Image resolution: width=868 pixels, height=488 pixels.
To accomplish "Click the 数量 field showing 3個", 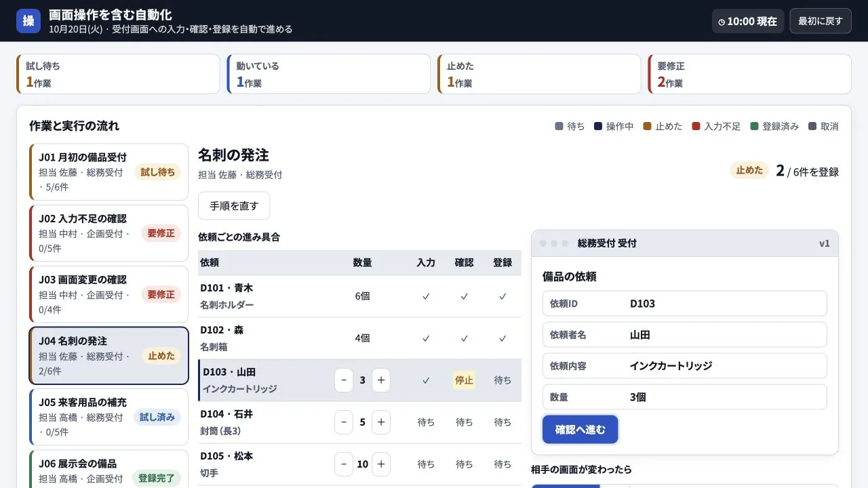I will tap(685, 397).
